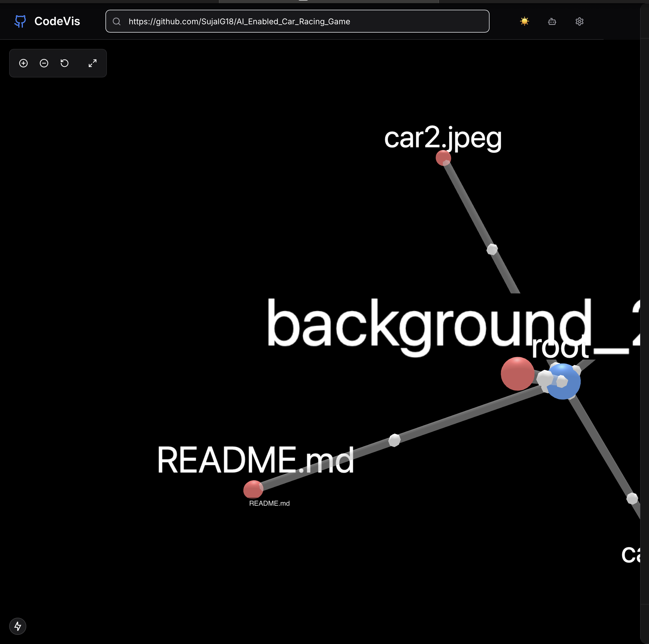Toggle the sun light theme icon
649x644 pixels.
524,21
